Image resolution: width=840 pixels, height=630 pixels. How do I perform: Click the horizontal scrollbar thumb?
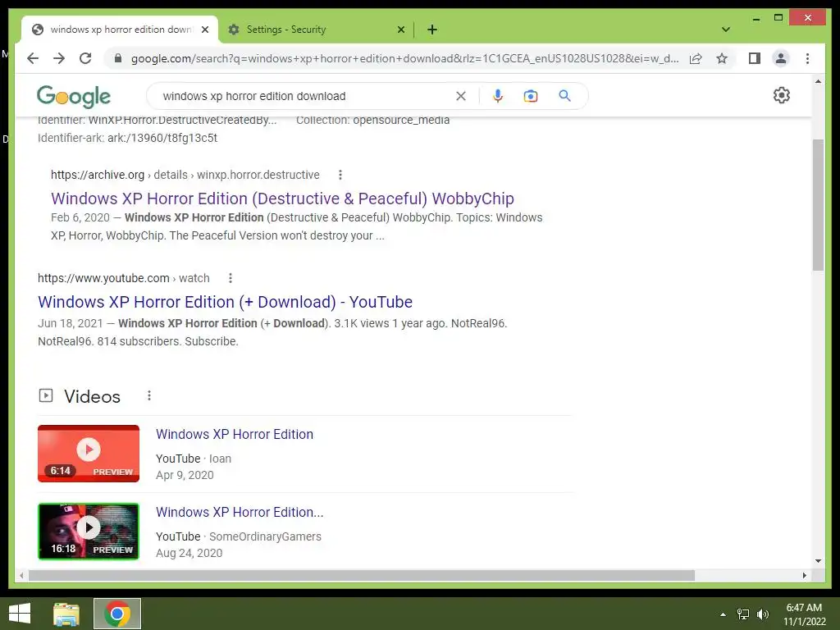click(x=362, y=575)
